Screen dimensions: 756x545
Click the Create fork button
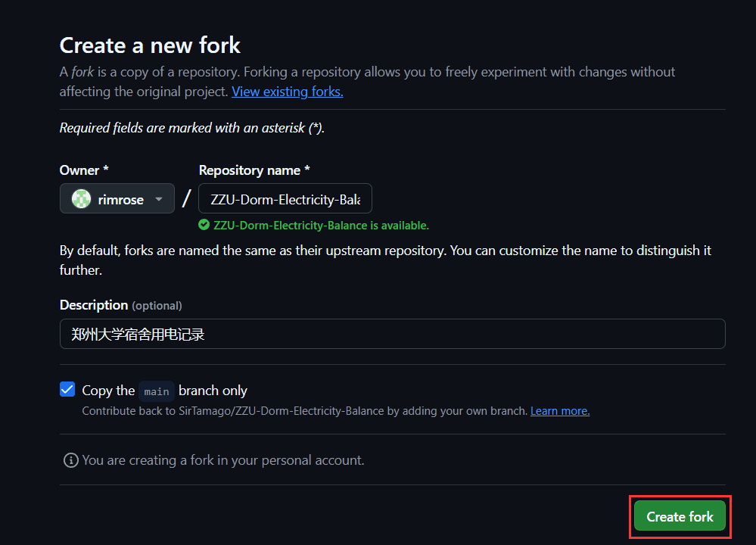coord(680,516)
